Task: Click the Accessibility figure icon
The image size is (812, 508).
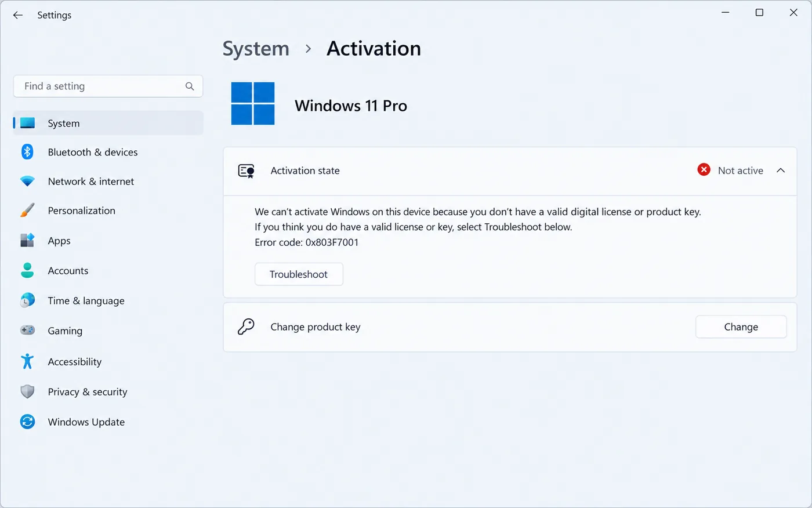Action: click(27, 361)
